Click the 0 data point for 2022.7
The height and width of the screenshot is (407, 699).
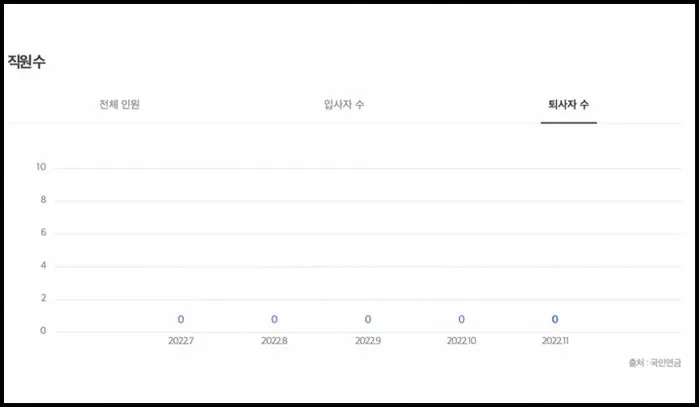click(x=181, y=319)
